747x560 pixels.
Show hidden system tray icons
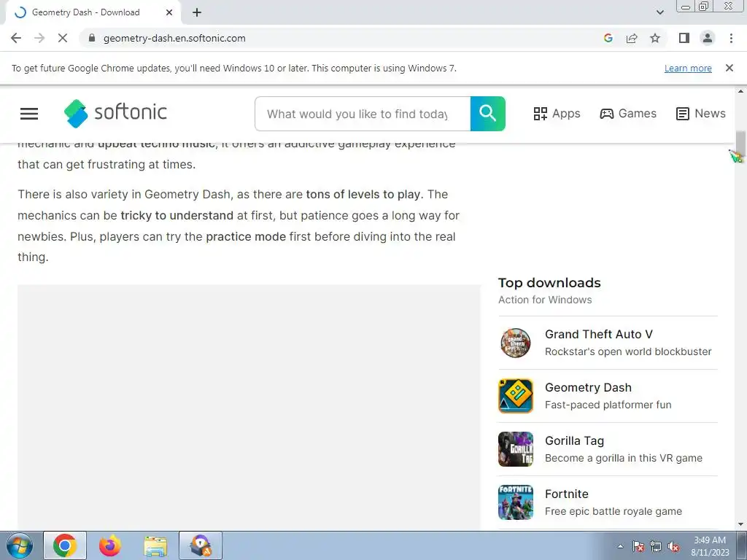[620, 546]
